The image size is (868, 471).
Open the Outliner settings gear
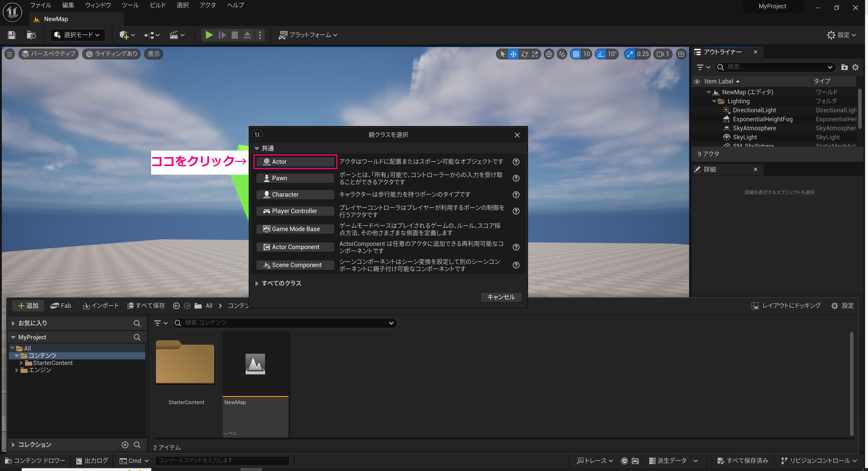pos(856,67)
